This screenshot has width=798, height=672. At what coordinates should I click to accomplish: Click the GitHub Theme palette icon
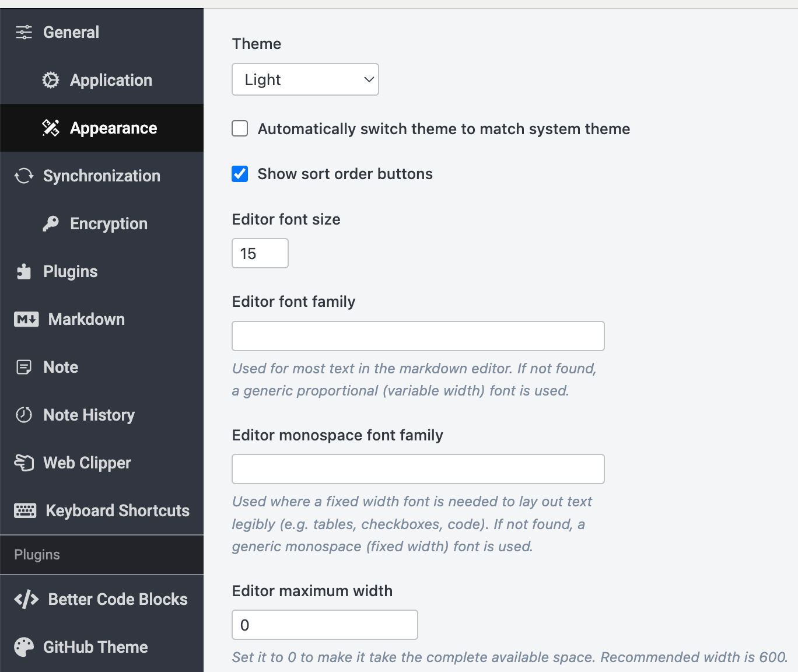click(24, 647)
